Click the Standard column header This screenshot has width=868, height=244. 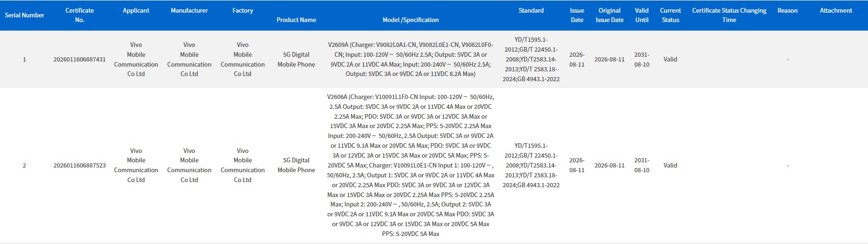pos(531,10)
